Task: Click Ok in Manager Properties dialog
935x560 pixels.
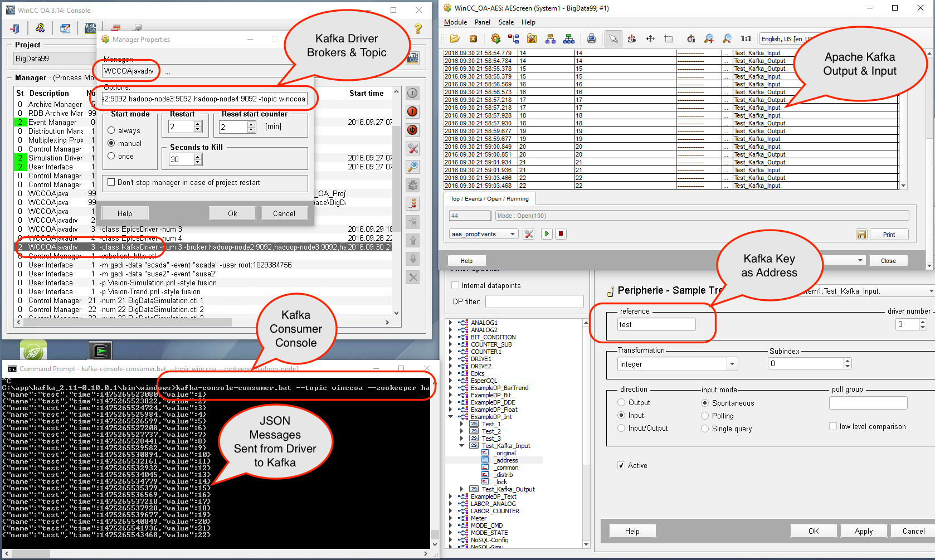Action: [x=232, y=213]
